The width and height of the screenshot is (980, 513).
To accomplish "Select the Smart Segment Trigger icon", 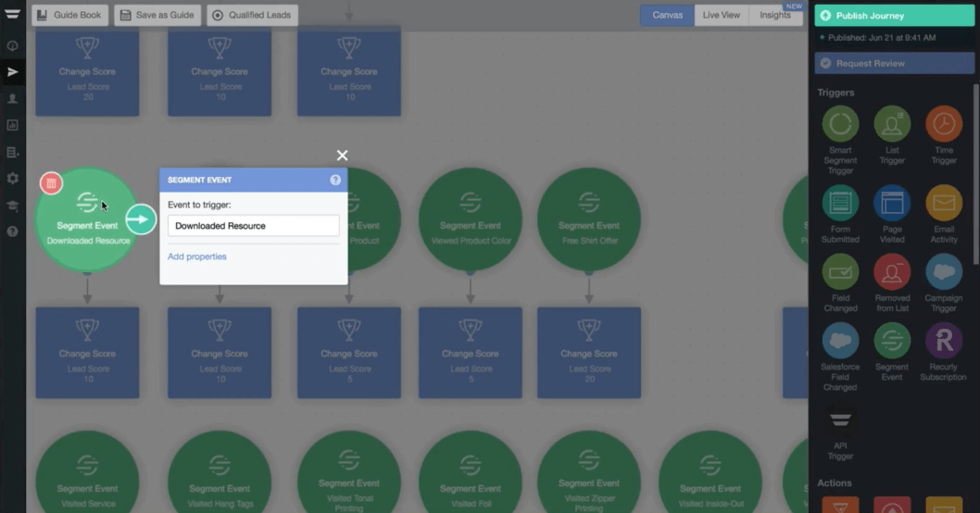I will 840,124.
